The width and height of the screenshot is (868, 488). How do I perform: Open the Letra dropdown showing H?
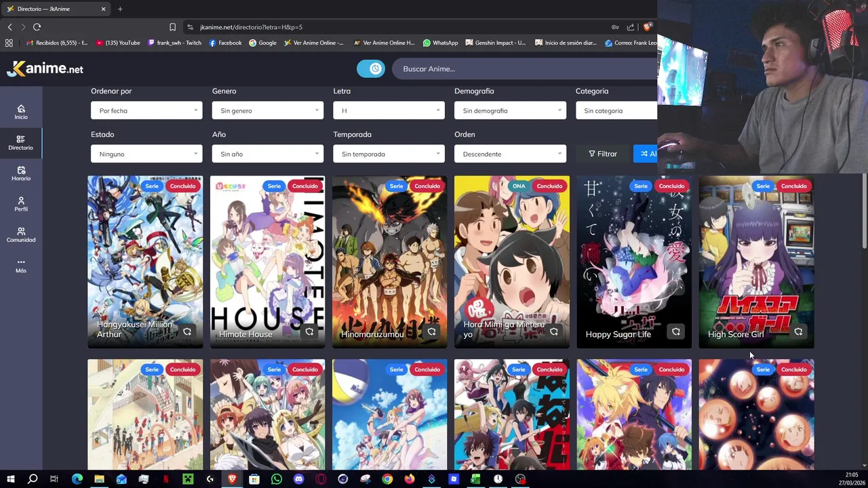[389, 110]
